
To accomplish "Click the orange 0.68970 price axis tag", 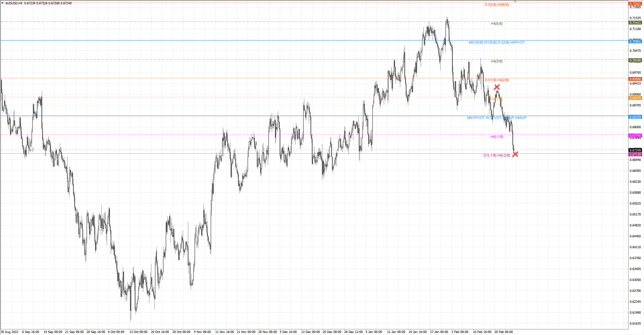I will point(635,98).
